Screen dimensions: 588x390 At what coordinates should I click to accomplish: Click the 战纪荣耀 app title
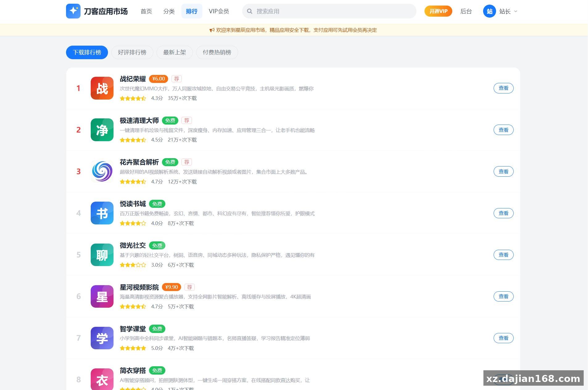pos(133,79)
